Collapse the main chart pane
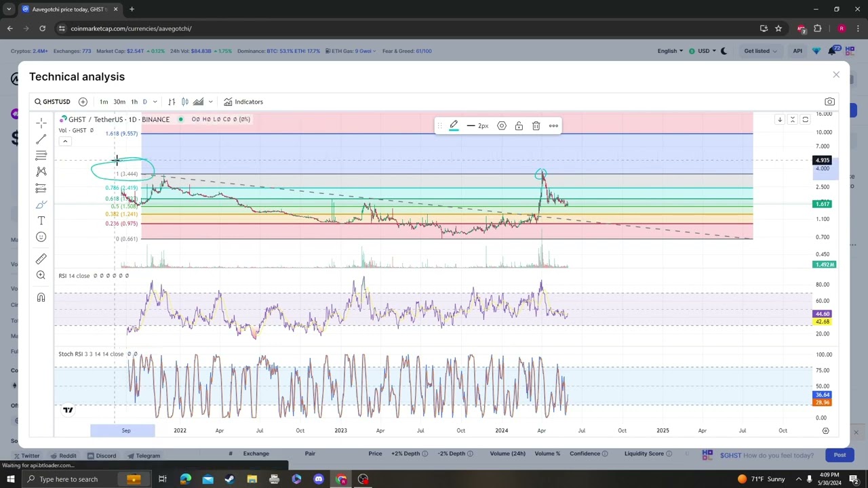The image size is (868, 488). click(x=792, y=119)
